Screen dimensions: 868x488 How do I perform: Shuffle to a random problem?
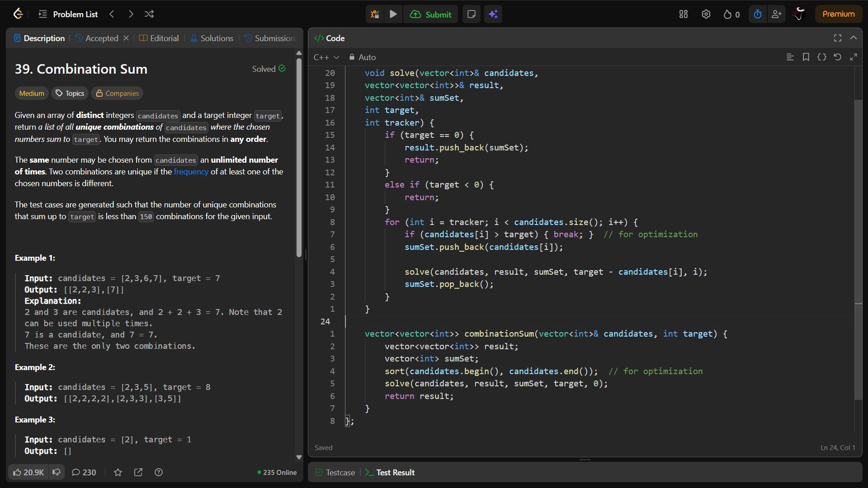click(x=149, y=14)
